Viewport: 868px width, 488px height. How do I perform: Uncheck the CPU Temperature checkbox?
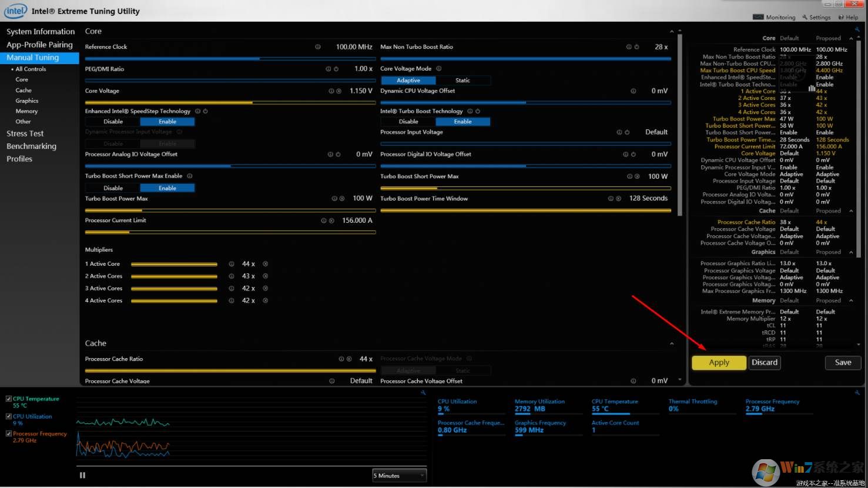coord(9,399)
